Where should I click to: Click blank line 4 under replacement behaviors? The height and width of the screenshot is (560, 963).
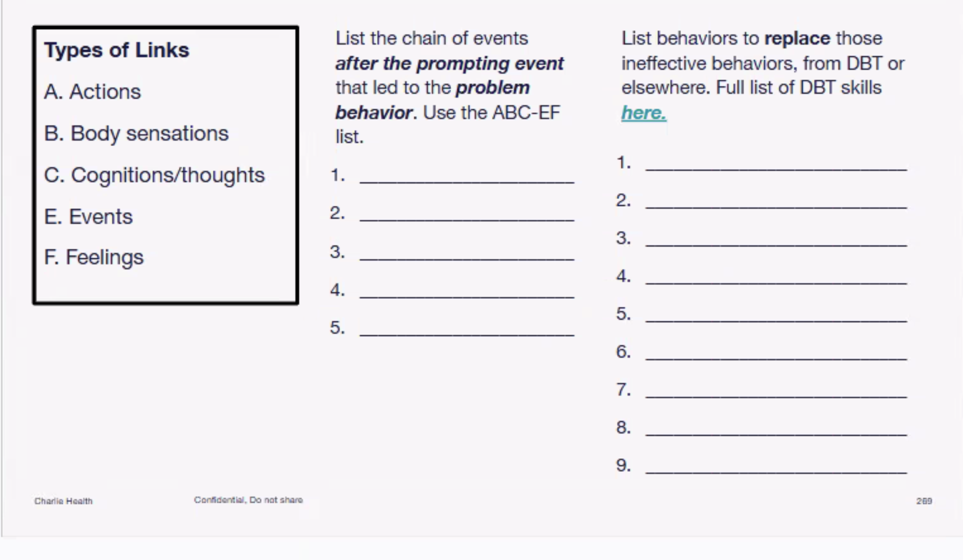click(776, 278)
